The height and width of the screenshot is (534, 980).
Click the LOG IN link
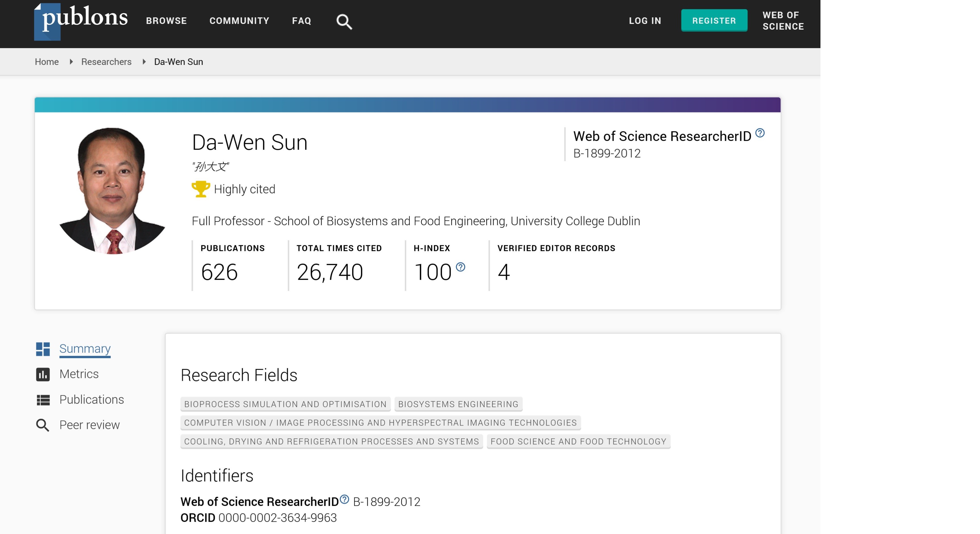pos(645,21)
